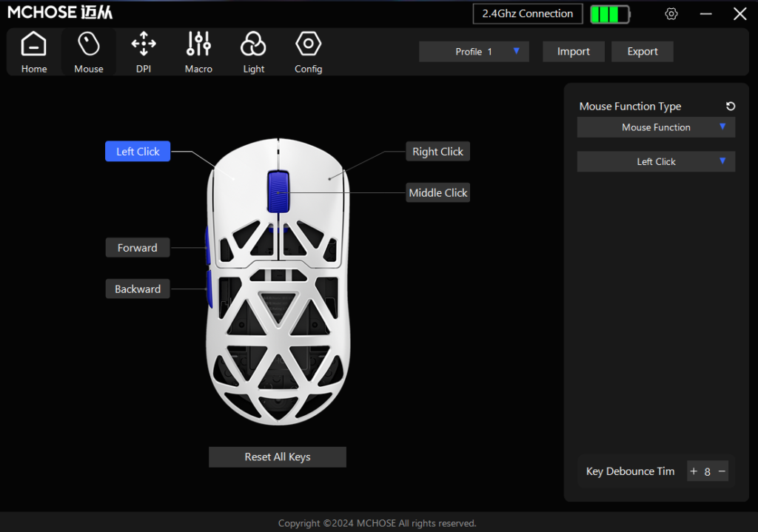Export the current mouse configuration
This screenshot has height=532, width=758.
pos(642,51)
